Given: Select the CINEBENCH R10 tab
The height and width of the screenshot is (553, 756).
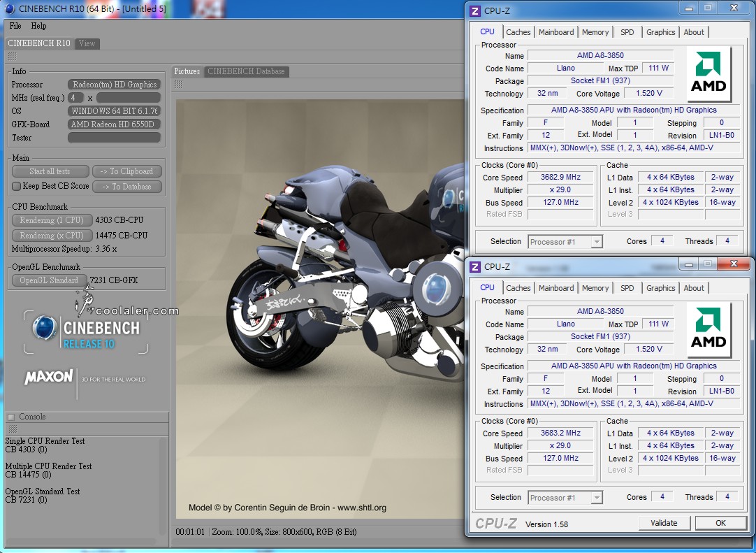Looking at the screenshot, I should pyautogui.click(x=39, y=43).
